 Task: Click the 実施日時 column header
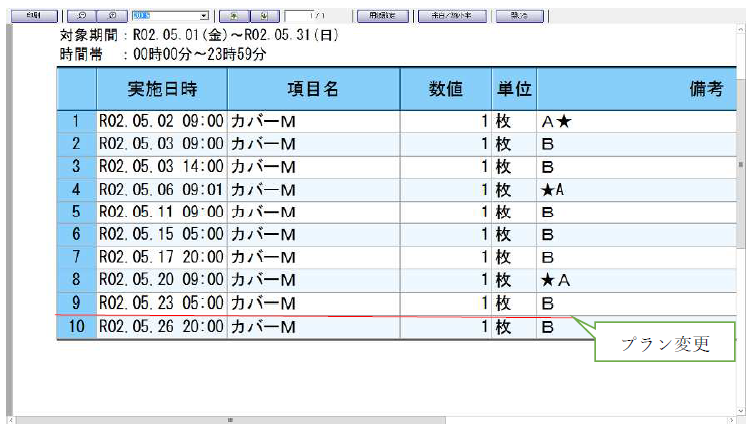pyautogui.click(x=161, y=89)
